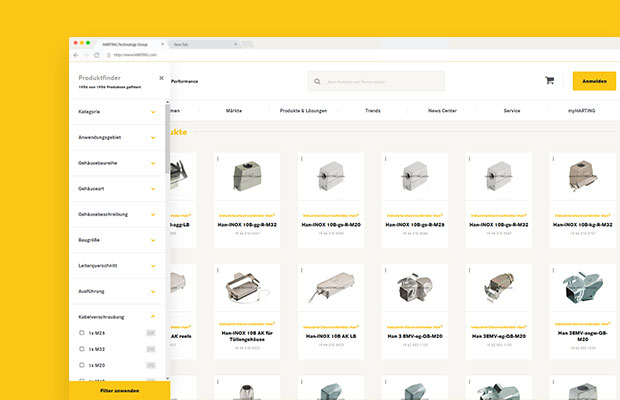The width and height of the screenshot is (620, 400).
Task: Open the myHARTING menu
Action: pos(581,111)
